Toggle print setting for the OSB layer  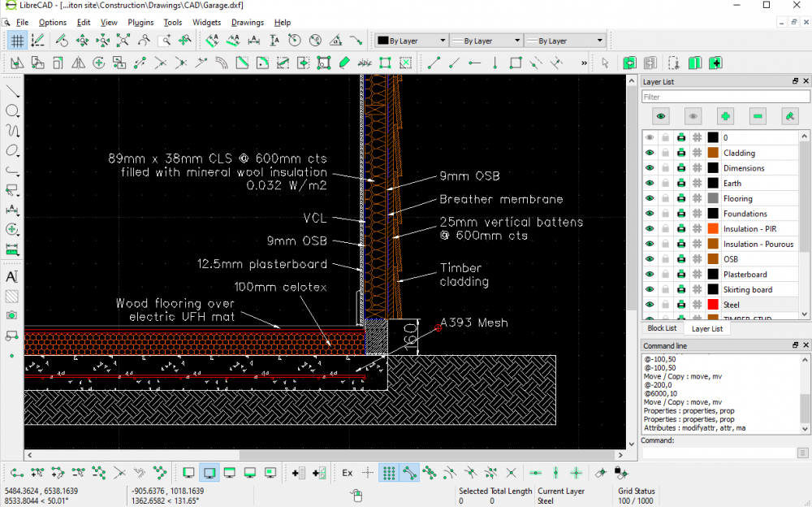click(x=681, y=259)
